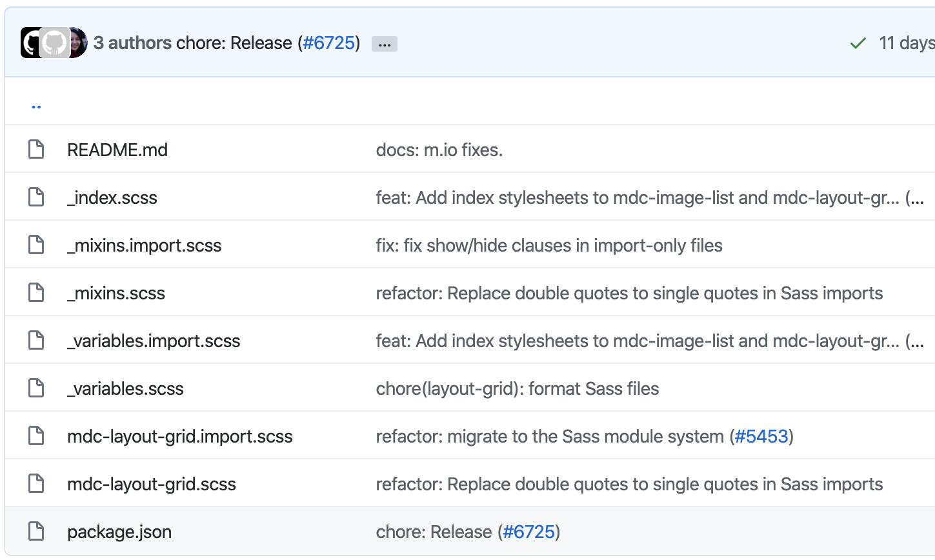Open commit "docs: m.io fixes."
The height and width of the screenshot is (560, 935).
[439, 149]
